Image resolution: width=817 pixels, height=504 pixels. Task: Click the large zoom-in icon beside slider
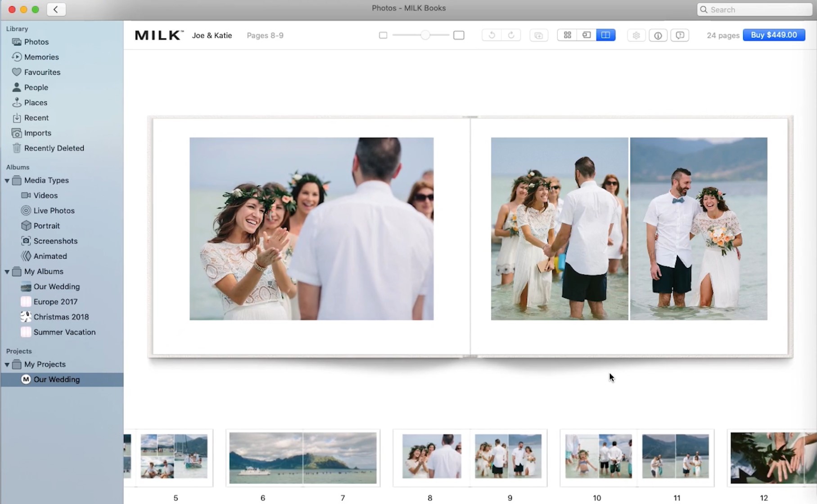click(x=459, y=35)
